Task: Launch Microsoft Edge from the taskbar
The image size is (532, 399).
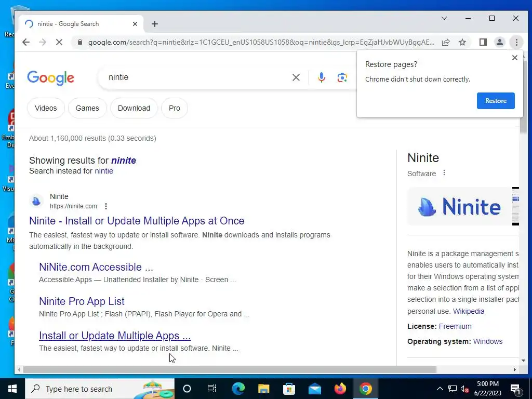Action: tap(238, 389)
